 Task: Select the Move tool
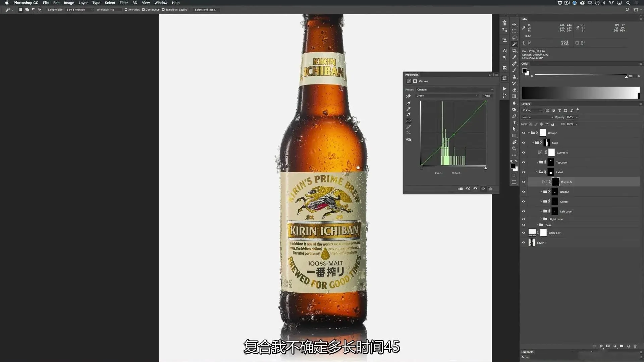pyautogui.click(x=514, y=24)
